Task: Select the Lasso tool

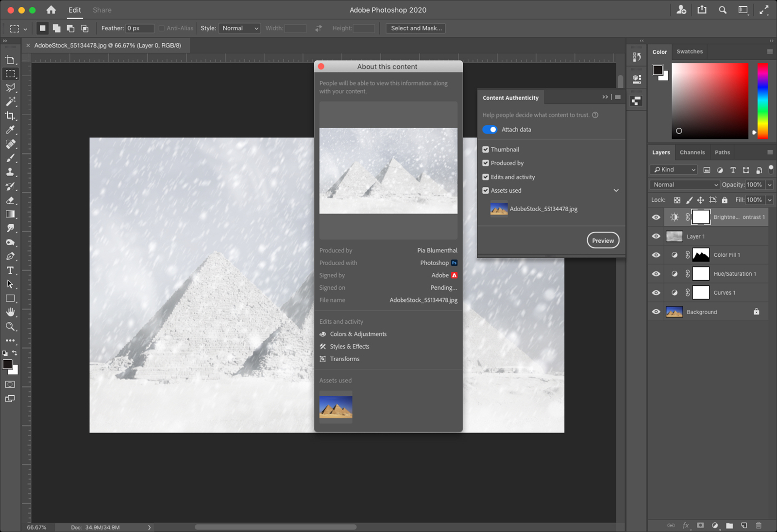Action: coord(11,88)
